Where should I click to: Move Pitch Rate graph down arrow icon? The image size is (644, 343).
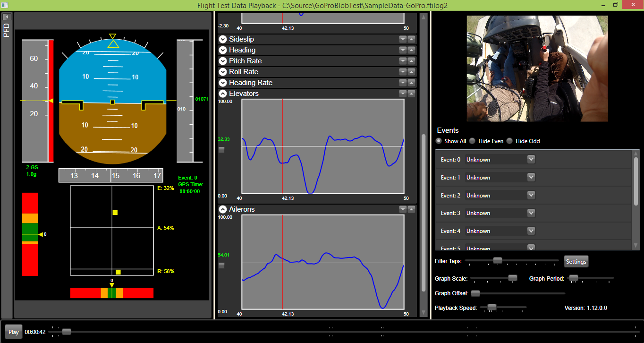coord(403,61)
